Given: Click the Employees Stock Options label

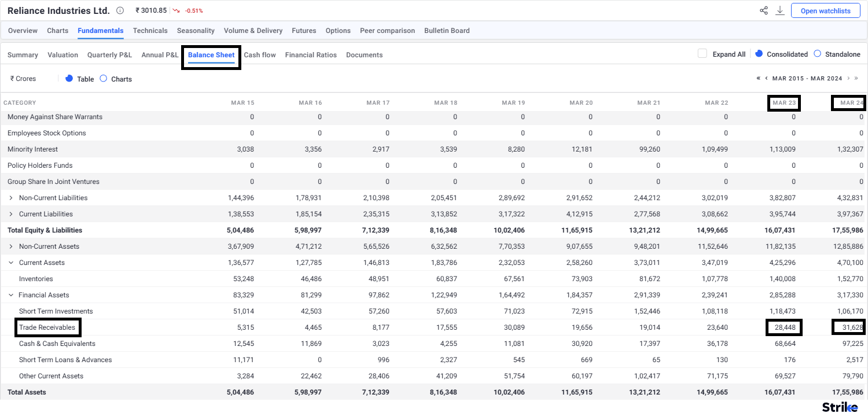Looking at the screenshot, I should click(x=46, y=133).
